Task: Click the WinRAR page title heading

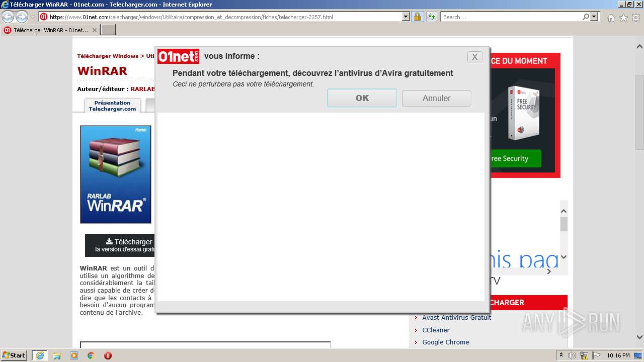Action: (103, 71)
